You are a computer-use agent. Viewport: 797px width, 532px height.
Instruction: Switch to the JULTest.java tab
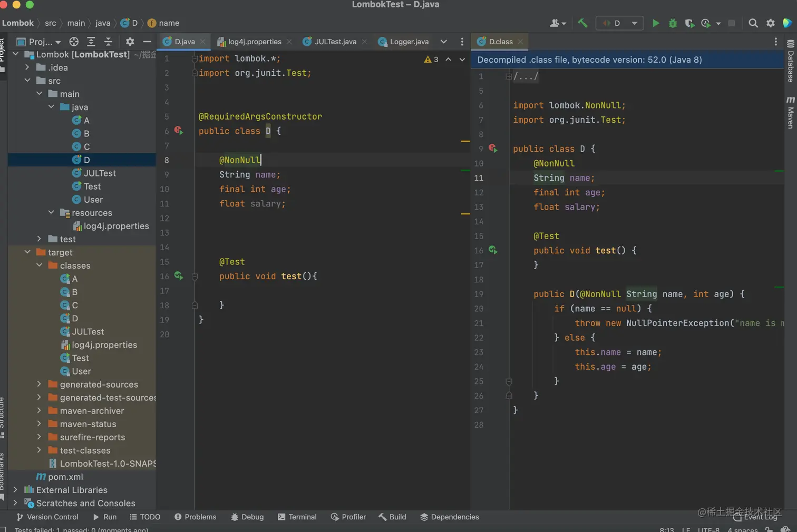pyautogui.click(x=335, y=42)
